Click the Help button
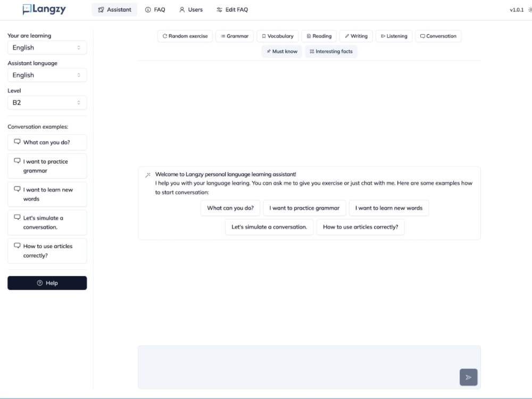532x399 pixels. pyautogui.click(x=47, y=283)
